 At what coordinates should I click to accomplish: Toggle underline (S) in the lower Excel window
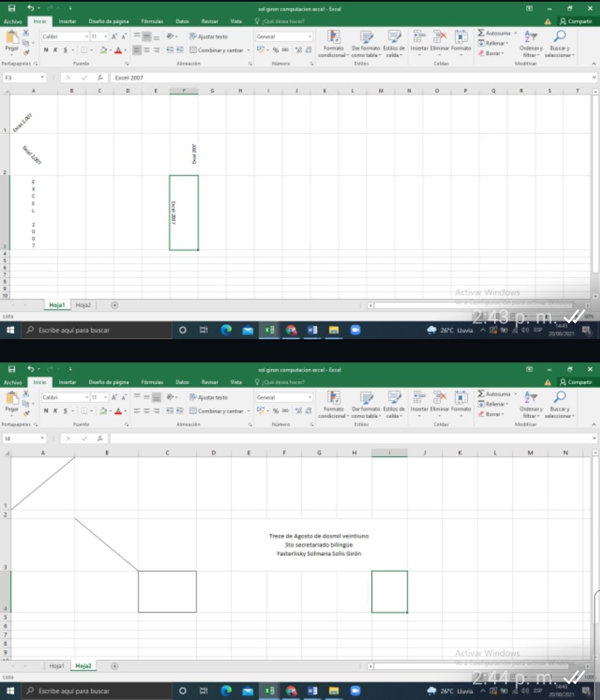pos(65,411)
